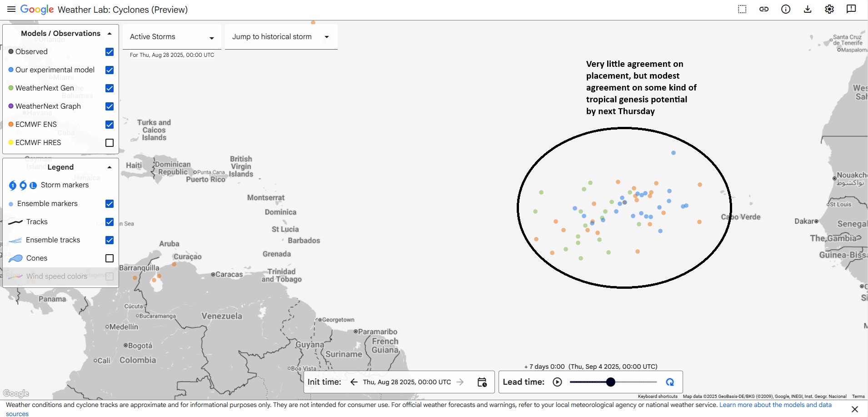Click the ECMWF HRES yellow dot
This screenshot has height=417, width=868.
pyautogui.click(x=11, y=142)
